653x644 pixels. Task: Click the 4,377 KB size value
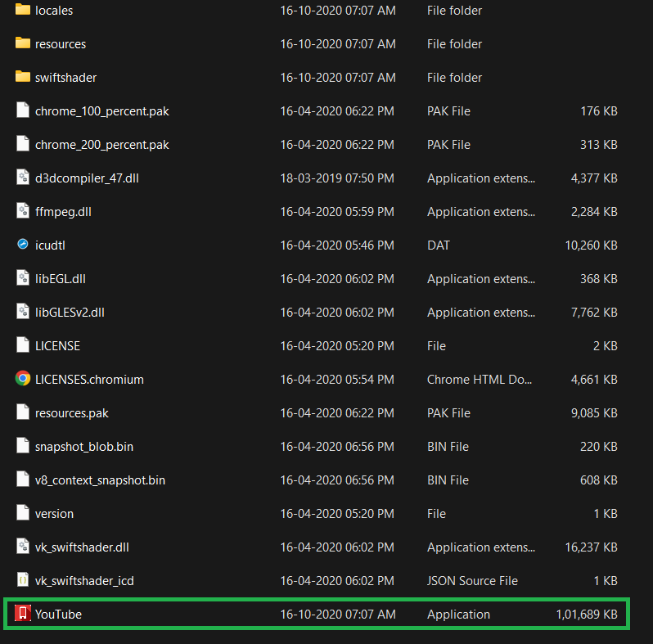pos(594,178)
